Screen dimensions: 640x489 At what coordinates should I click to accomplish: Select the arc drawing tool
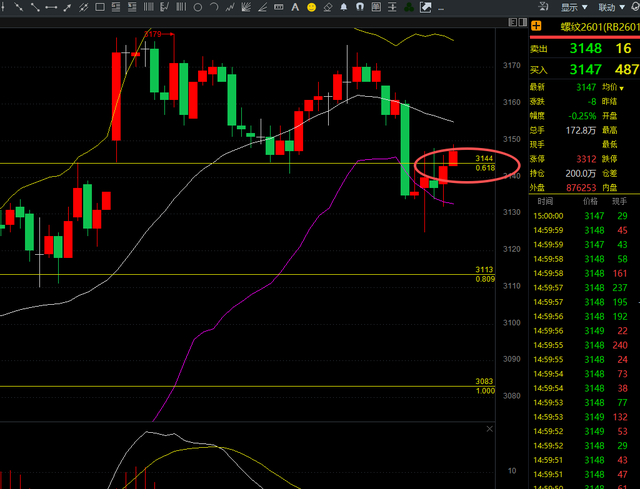click(x=214, y=7)
